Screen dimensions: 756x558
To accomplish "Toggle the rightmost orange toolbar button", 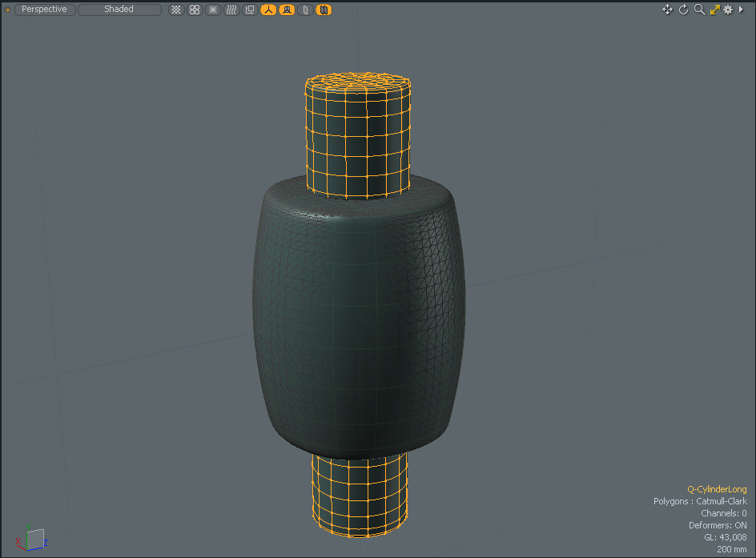I will [324, 10].
